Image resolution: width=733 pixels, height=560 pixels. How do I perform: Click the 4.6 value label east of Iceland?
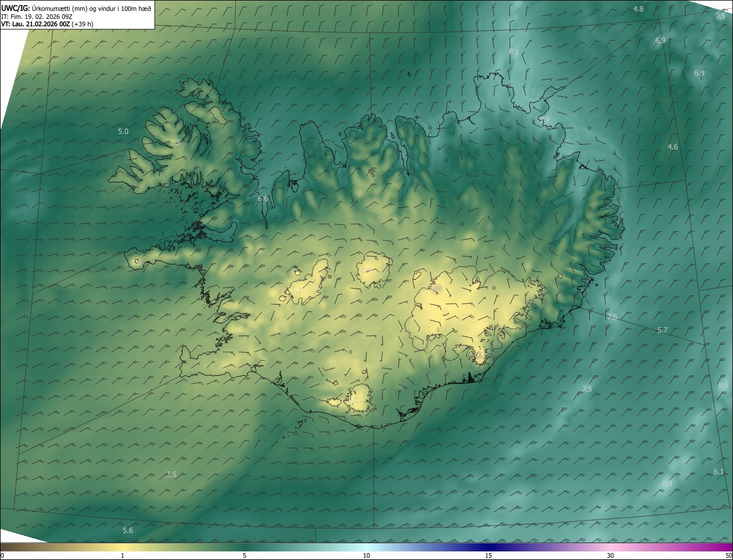pyautogui.click(x=673, y=147)
